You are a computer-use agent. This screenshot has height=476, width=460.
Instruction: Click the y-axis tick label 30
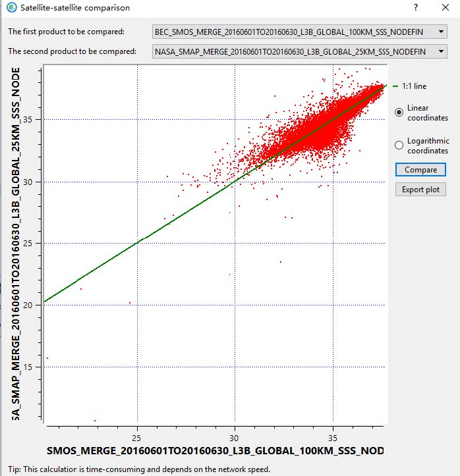click(27, 182)
